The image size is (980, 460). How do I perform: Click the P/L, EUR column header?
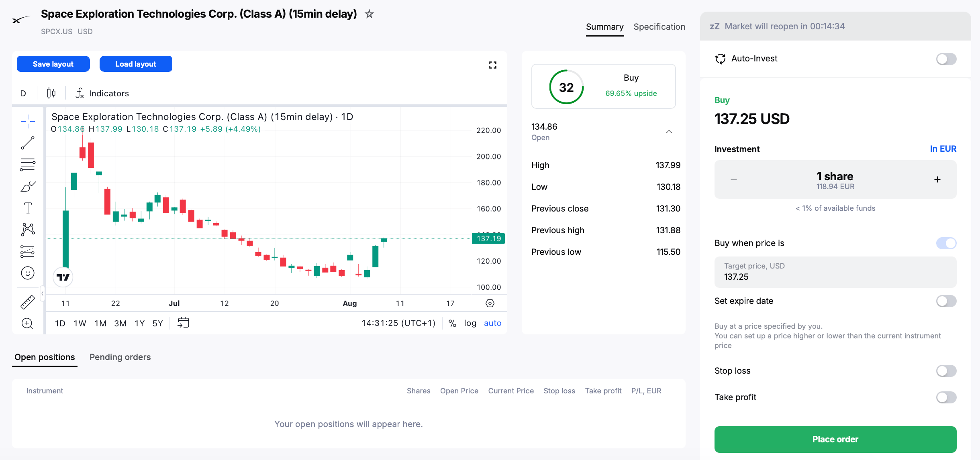[x=646, y=391]
